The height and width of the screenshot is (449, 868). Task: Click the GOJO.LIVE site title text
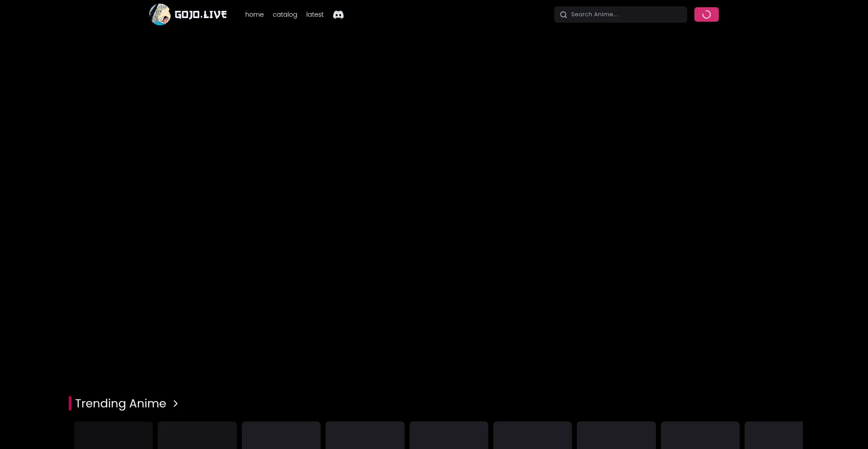tap(201, 14)
